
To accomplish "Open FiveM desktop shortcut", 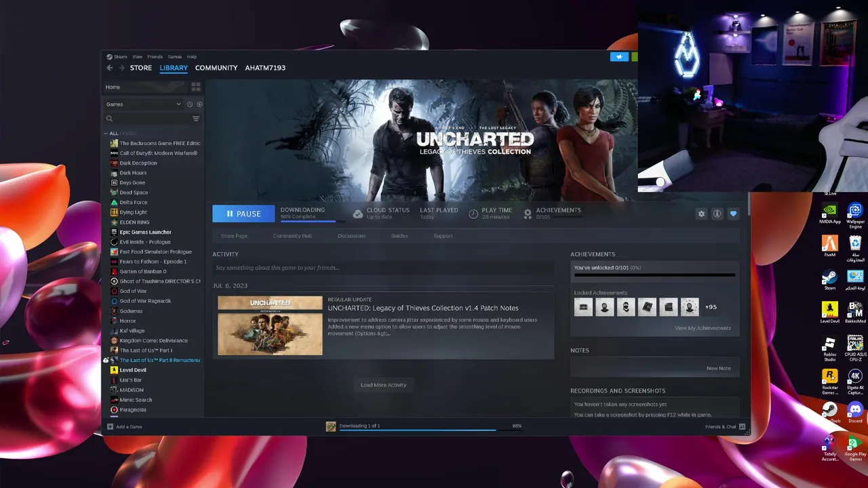I will coord(829,245).
